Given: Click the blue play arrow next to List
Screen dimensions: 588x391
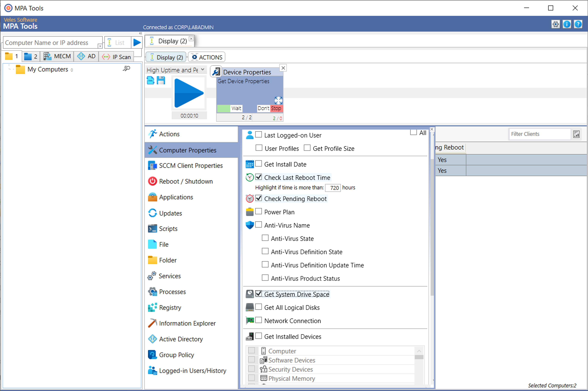Looking at the screenshot, I should [137, 42].
